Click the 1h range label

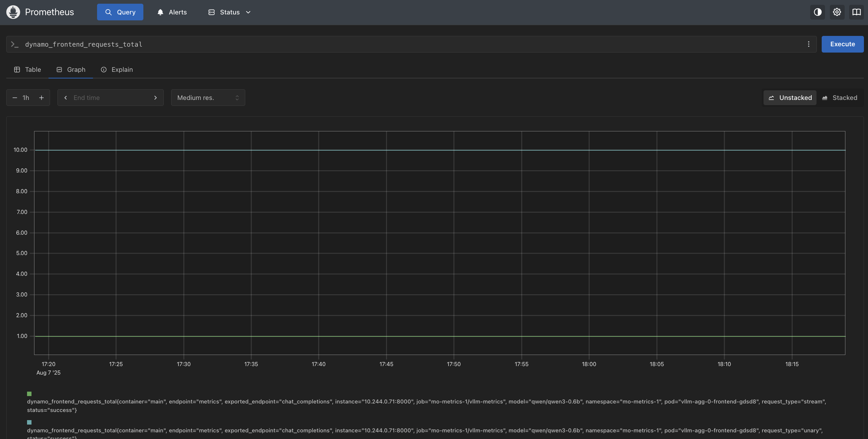tap(26, 97)
